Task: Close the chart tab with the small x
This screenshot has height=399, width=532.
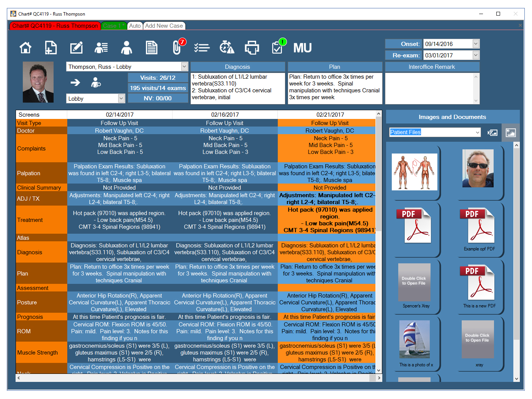Action: 520,25
